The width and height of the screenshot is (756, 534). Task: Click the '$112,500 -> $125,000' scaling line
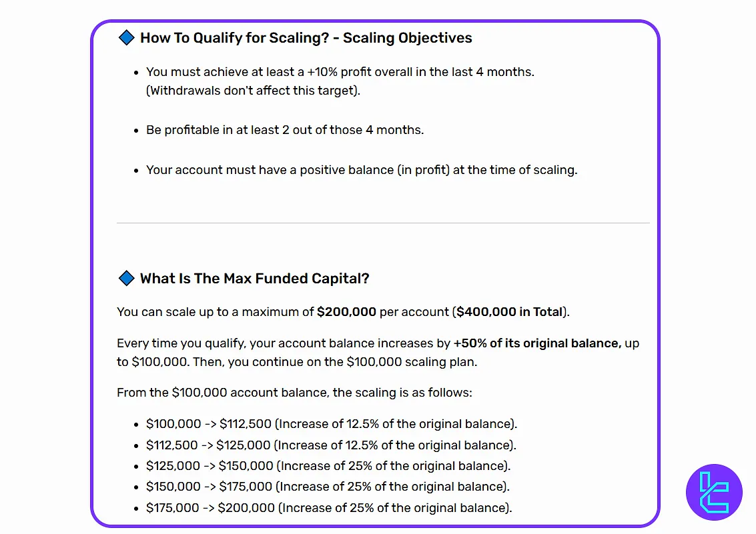pyautogui.click(x=331, y=445)
